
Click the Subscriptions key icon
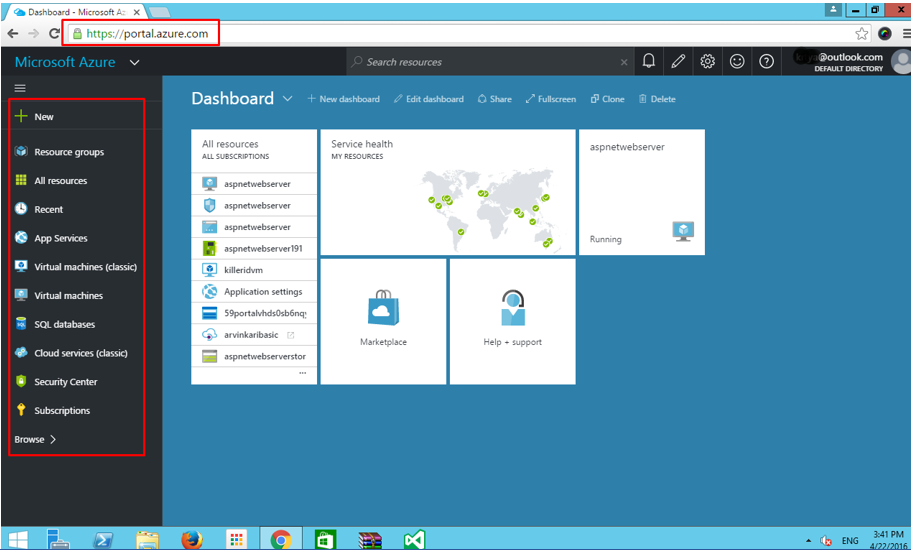[x=21, y=410]
